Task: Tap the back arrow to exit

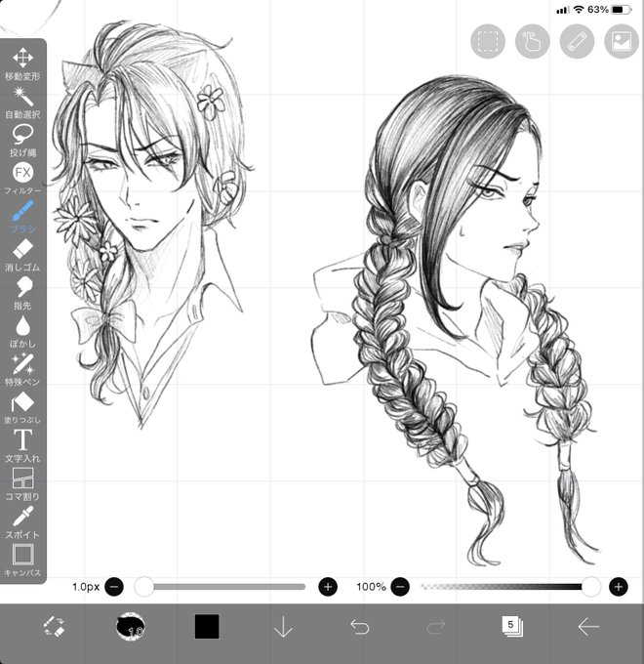Action: pos(588,627)
